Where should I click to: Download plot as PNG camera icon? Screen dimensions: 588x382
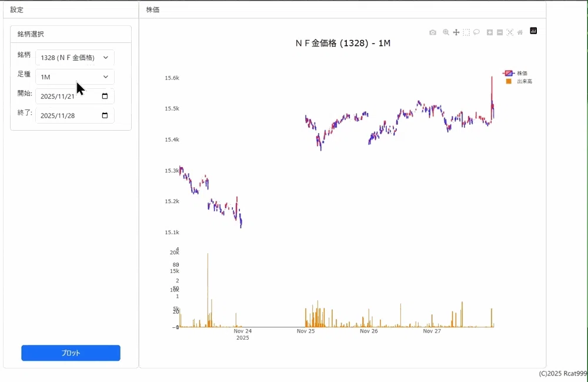click(x=433, y=32)
